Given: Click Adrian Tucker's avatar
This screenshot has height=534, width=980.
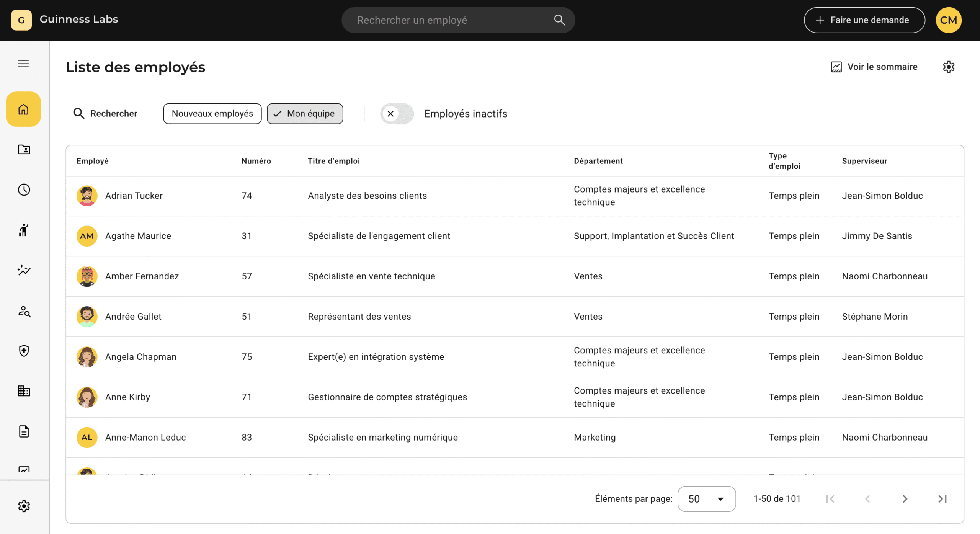Looking at the screenshot, I should (87, 196).
